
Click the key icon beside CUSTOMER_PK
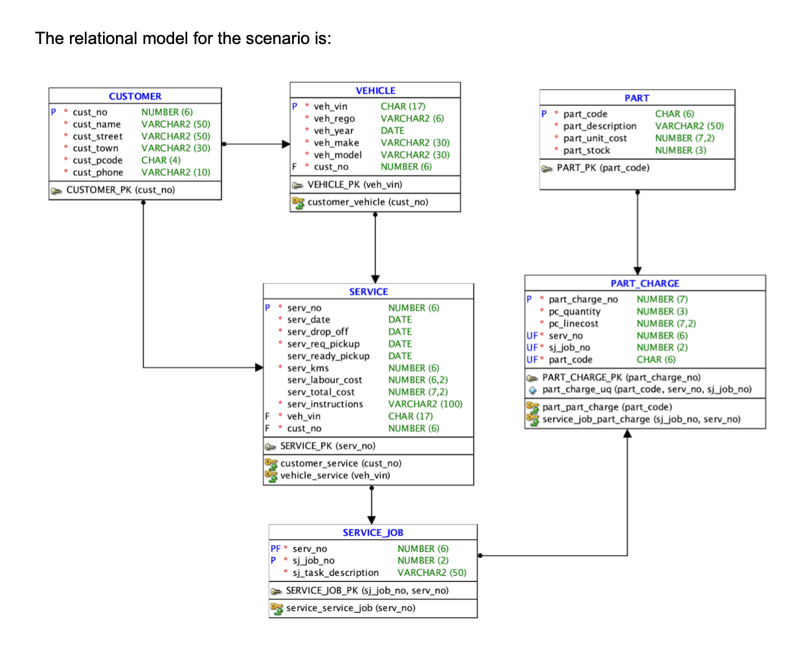click(56, 190)
